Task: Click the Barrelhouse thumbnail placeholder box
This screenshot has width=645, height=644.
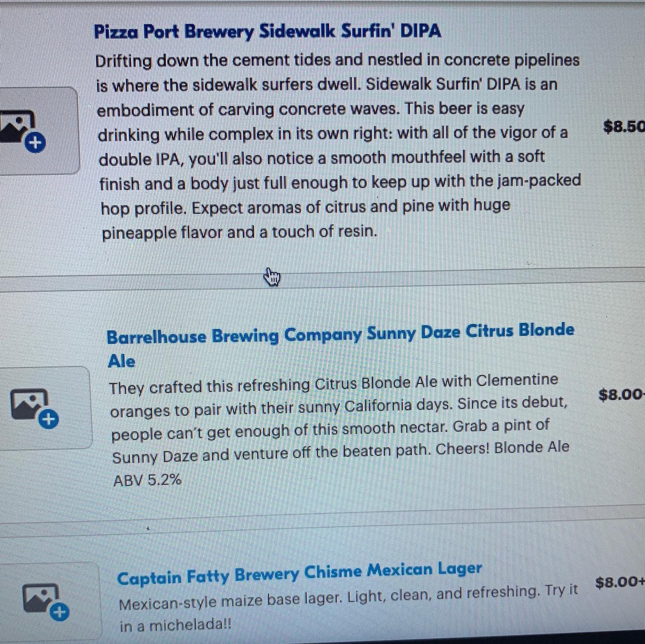Action: click(x=46, y=408)
